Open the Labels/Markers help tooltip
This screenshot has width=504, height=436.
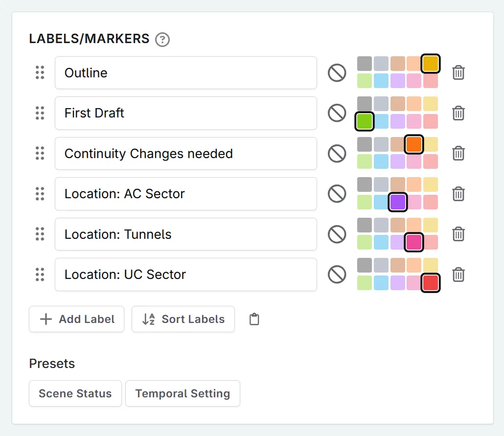click(x=162, y=40)
